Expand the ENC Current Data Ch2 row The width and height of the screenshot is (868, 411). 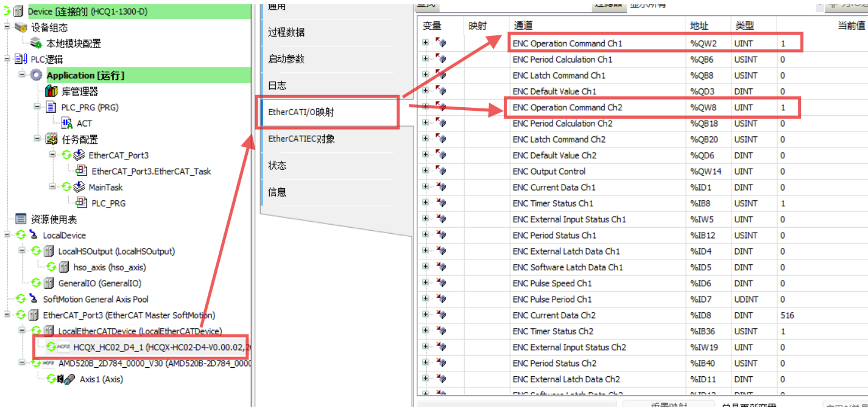click(x=425, y=315)
